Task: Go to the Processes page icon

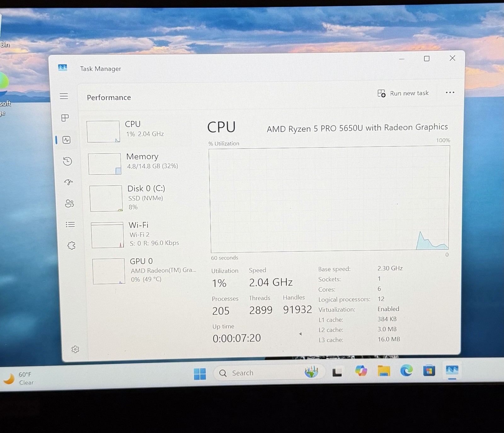Action: (x=65, y=118)
